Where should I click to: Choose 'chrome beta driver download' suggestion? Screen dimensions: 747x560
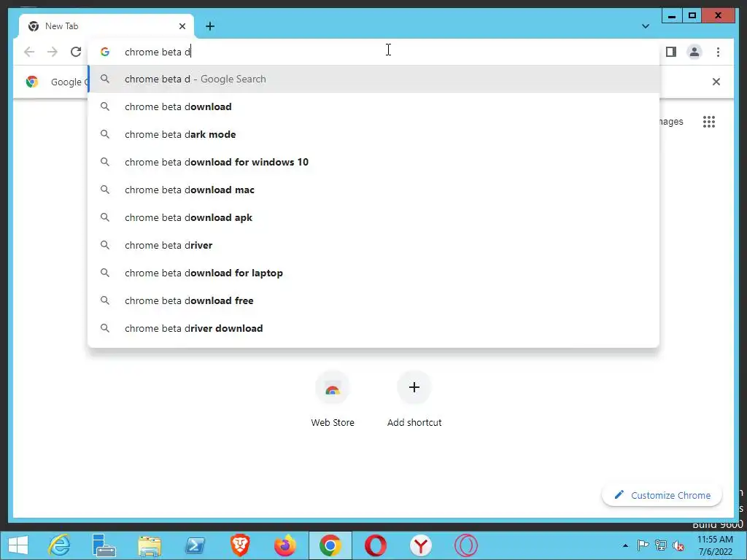point(374,328)
